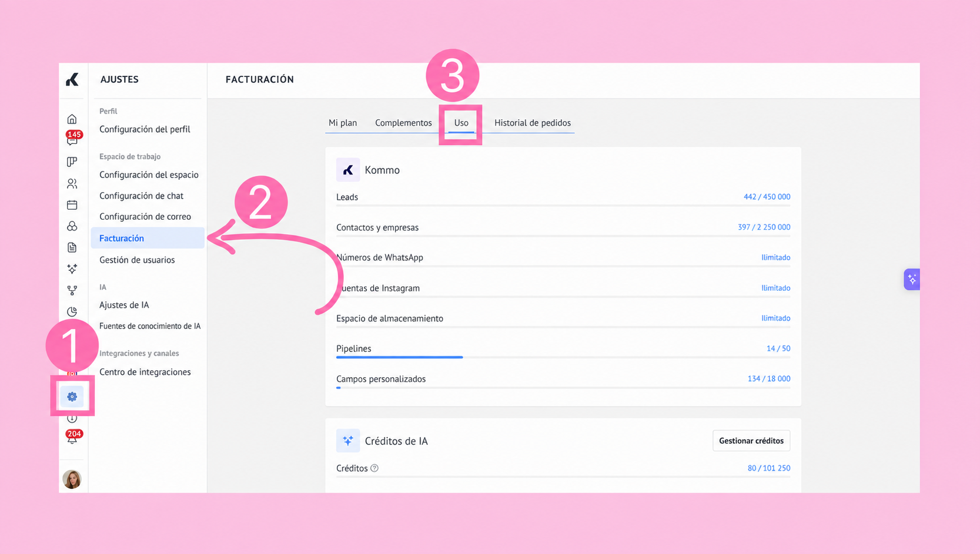This screenshot has width=980, height=554.
Task: Open Configuración del perfil
Action: [x=145, y=129]
